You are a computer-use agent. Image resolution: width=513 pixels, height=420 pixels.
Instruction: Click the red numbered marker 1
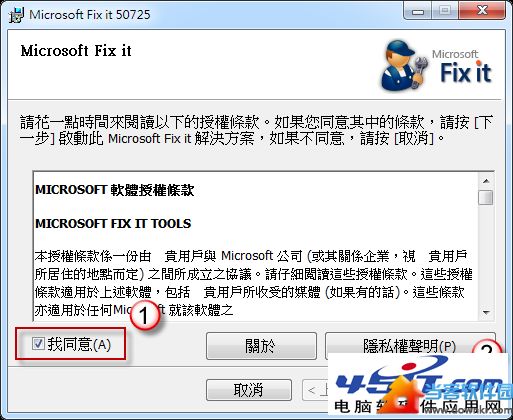point(144,315)
